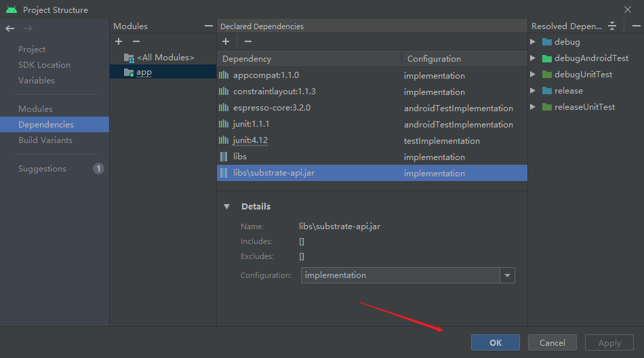This screenshot has height=358, width=644.
Task: Open the Build Variants section
Action: point(45,140)
